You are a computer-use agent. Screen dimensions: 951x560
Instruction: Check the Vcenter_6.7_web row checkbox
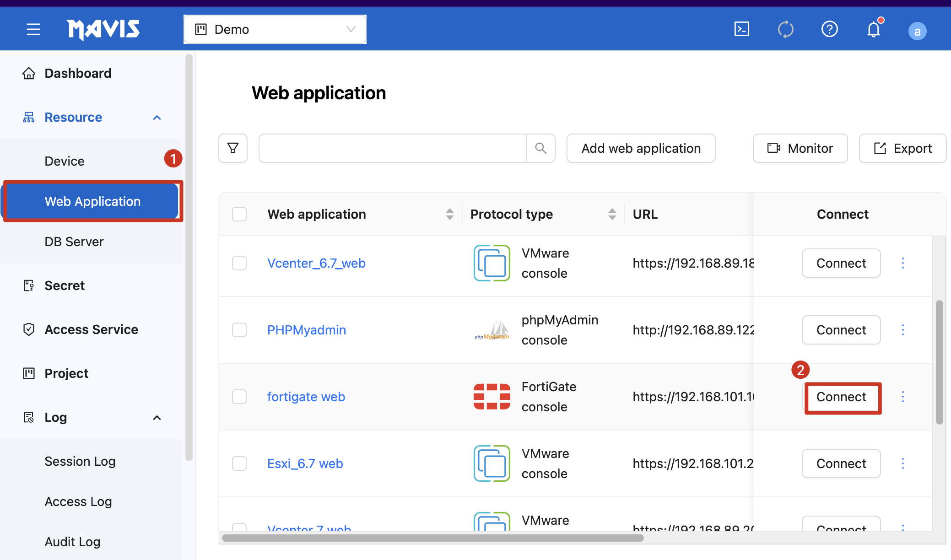[x=239, y=263]
